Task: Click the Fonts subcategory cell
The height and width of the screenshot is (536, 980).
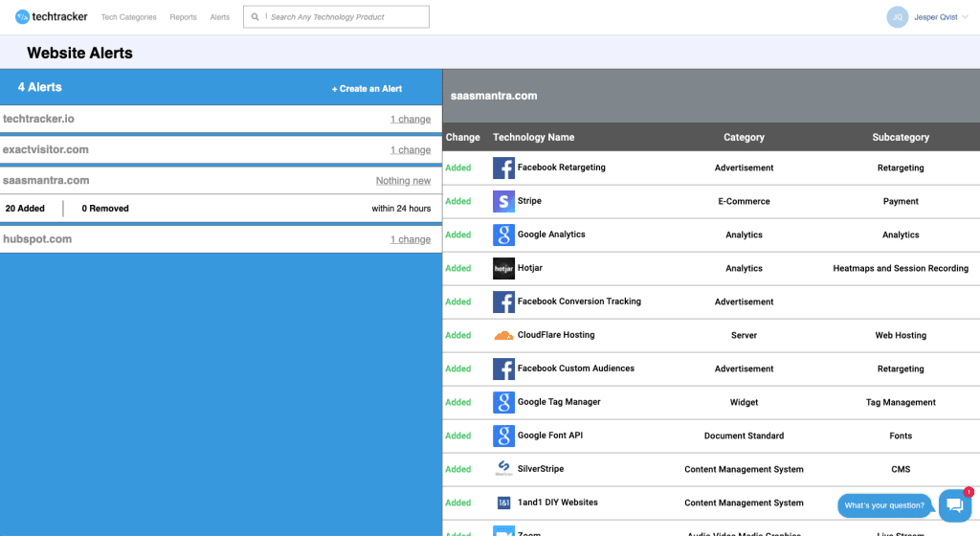Action: tap(901, 436)
